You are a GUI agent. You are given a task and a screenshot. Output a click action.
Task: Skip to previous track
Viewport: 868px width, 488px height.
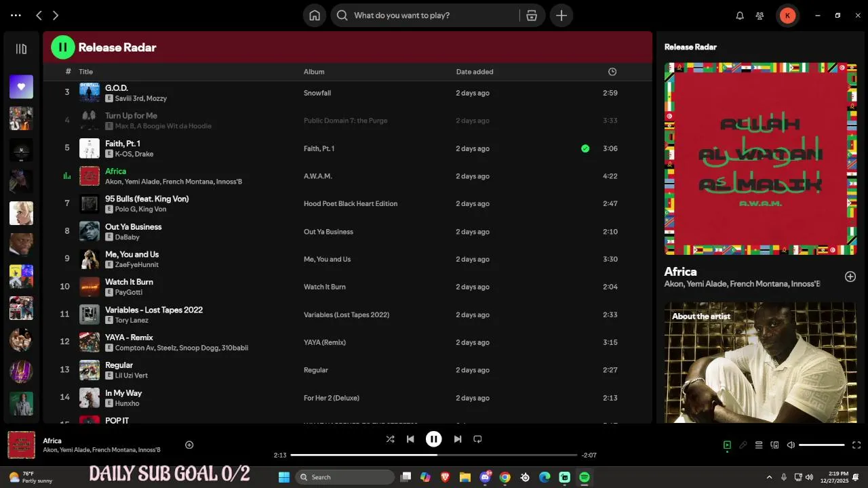point(410,439)
